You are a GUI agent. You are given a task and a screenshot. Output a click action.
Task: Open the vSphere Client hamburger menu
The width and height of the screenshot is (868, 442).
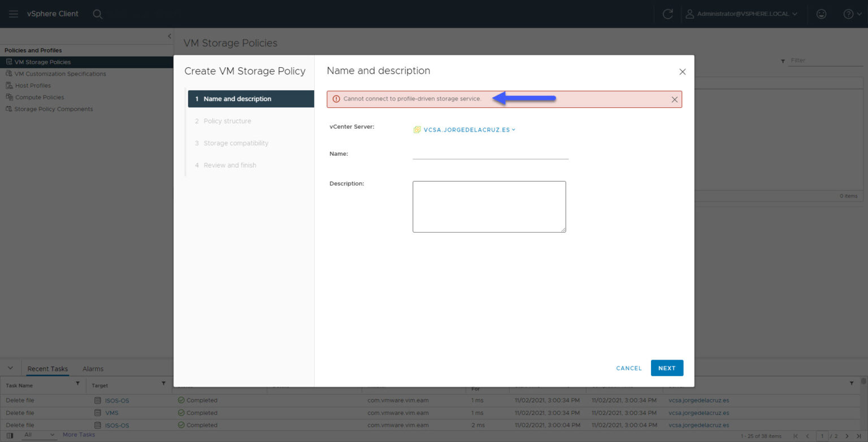pyautogui.click(x=14, y=14)
